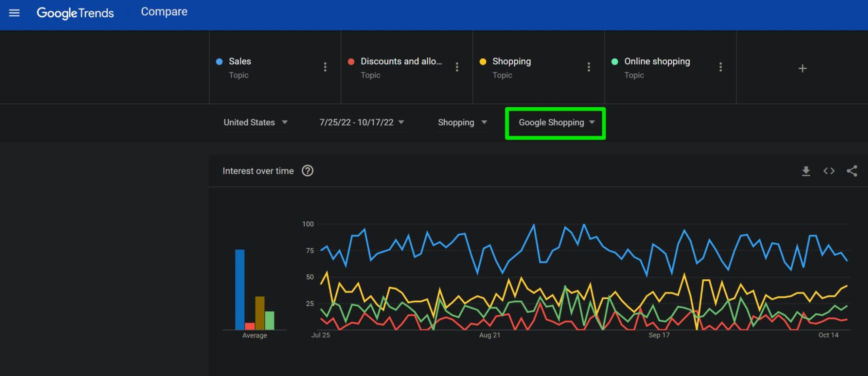Open the Shopping category dropdown

(462, 122)
